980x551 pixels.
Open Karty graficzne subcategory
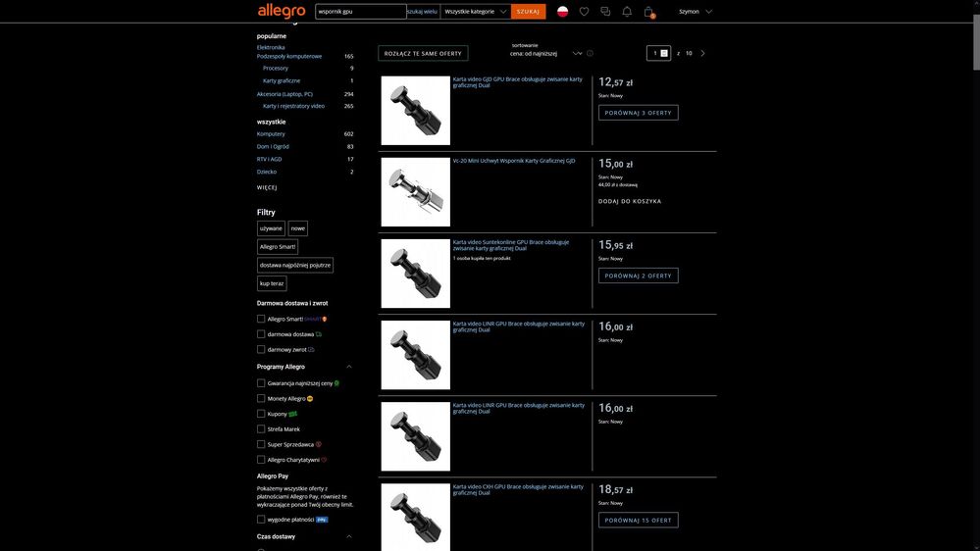tap(282, 80)
